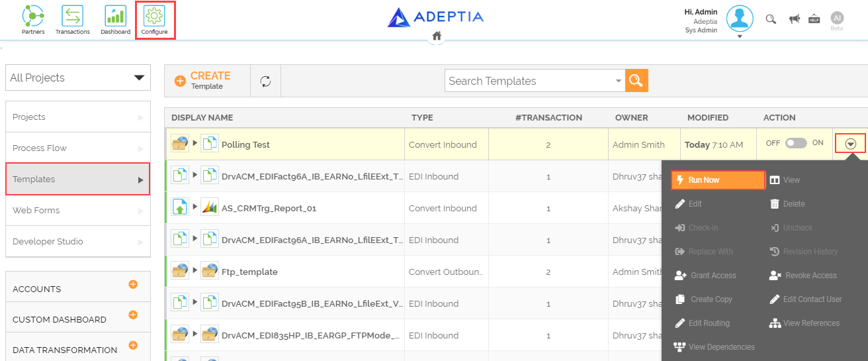The image size is (868, 361).
Task: Open the Search Templates dropdown arrow
Action: (x=619, y=81)
